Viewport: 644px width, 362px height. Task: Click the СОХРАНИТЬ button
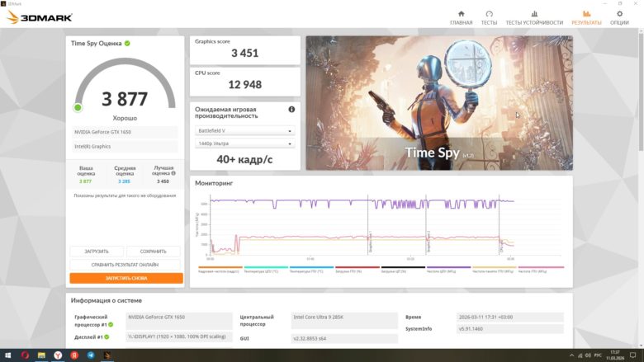click(154, 252)
